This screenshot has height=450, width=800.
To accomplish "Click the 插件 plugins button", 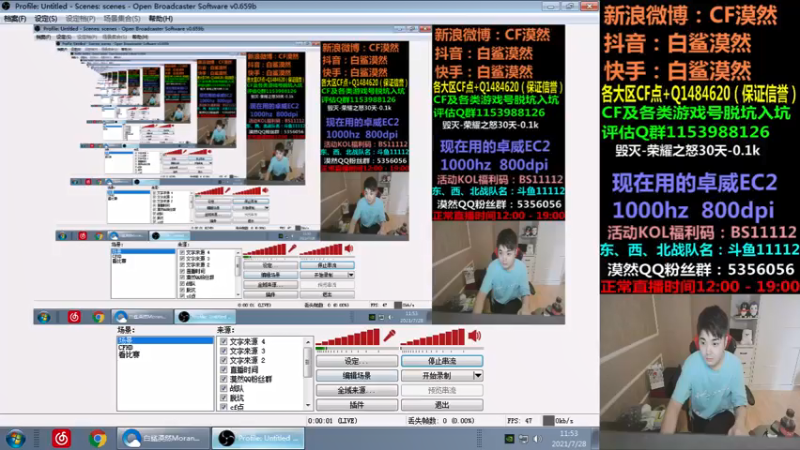I will (x=357, y=405).
